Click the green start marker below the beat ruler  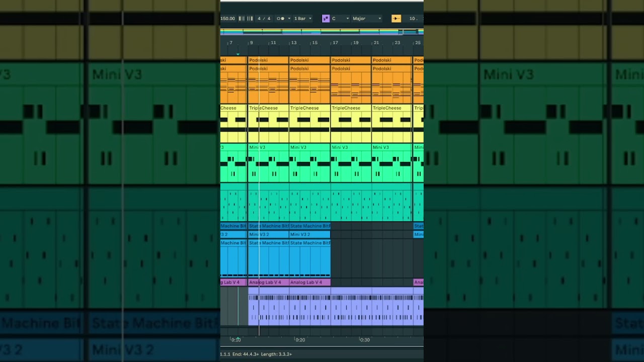coord(237,54)
